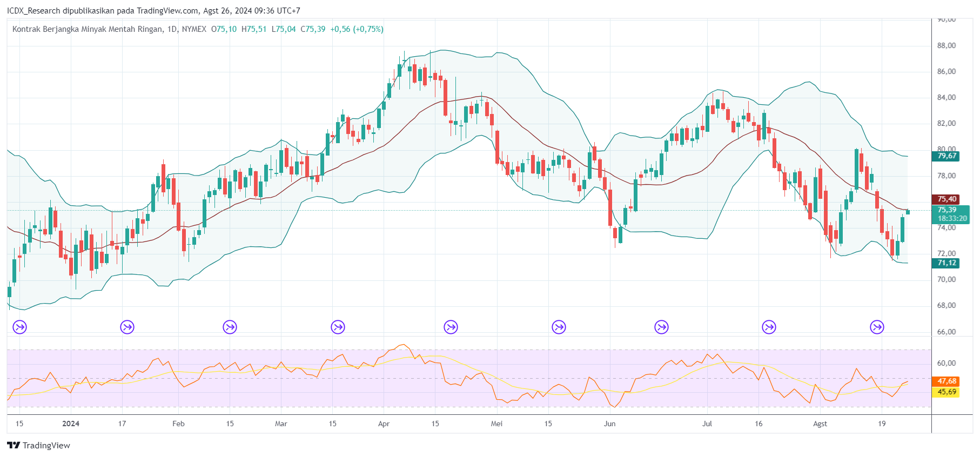Click the 16 date label on the time axis
Viewport: 980px width, 457px height.
tap(759, 424)
